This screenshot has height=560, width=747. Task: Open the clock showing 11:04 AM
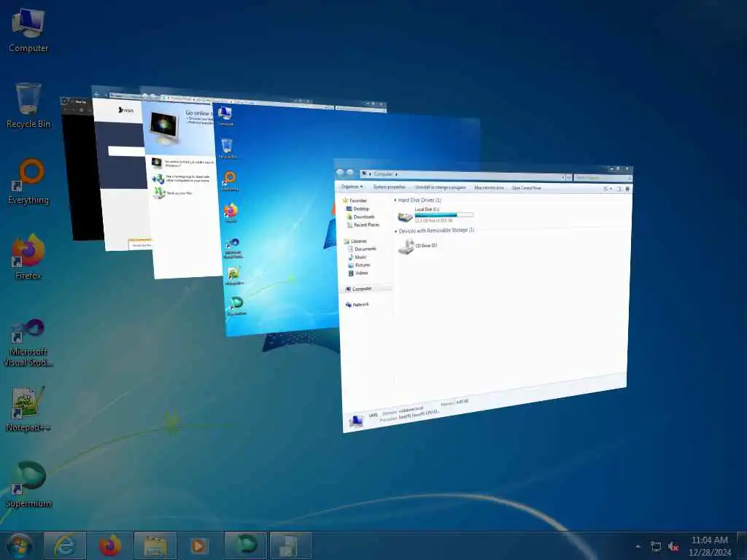pos(709,545)
